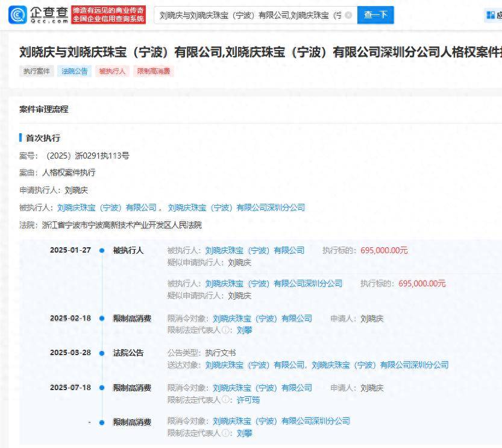Click the 查一下 search button
Viewport: 502px width, 448px height.
(x=375, y=14)
